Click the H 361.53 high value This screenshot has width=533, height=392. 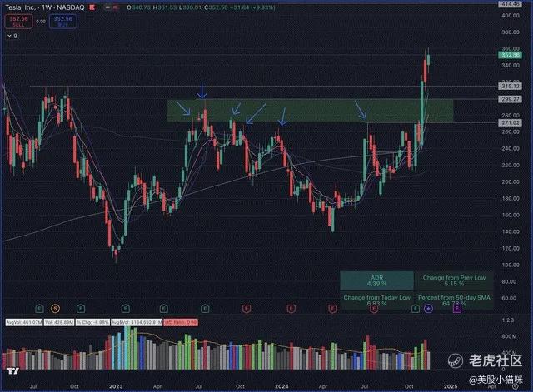165,7
